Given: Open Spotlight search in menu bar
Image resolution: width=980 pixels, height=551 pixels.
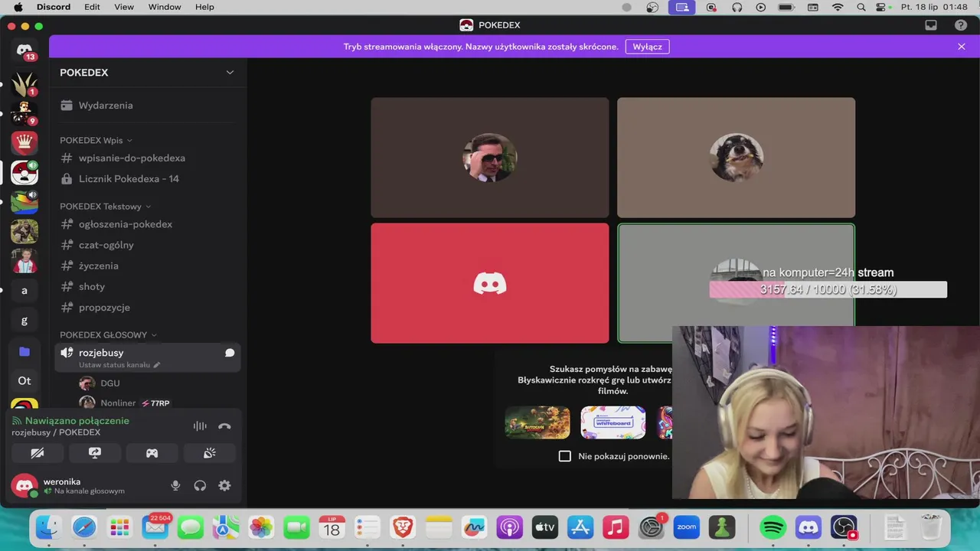Looking at the screenshot, I should tap(861, 7).
